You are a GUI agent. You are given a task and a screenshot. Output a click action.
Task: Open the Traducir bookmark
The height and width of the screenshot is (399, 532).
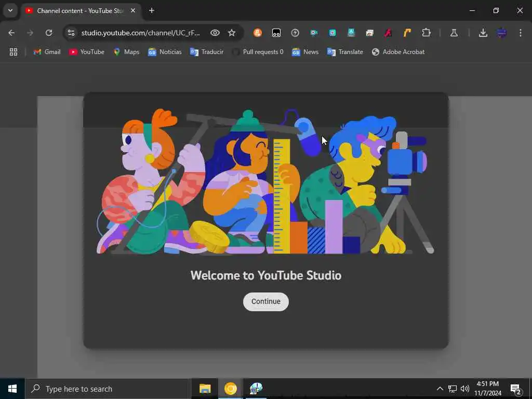coord(207,52)
